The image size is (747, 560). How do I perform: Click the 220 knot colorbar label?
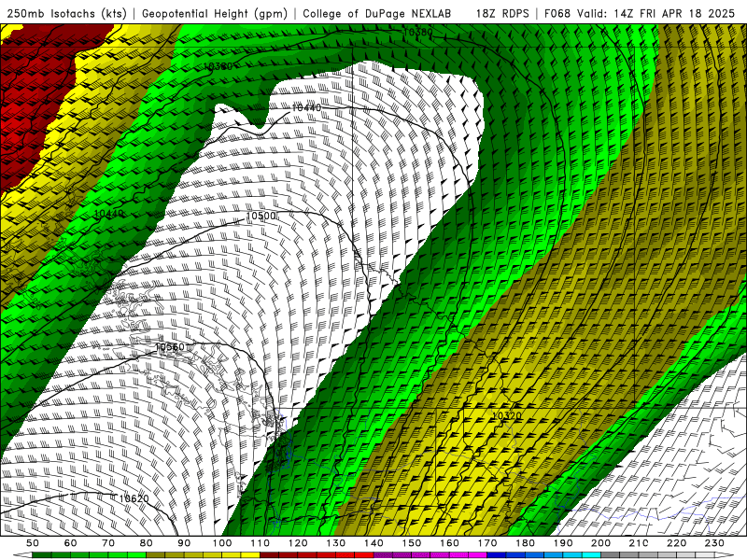676,543
